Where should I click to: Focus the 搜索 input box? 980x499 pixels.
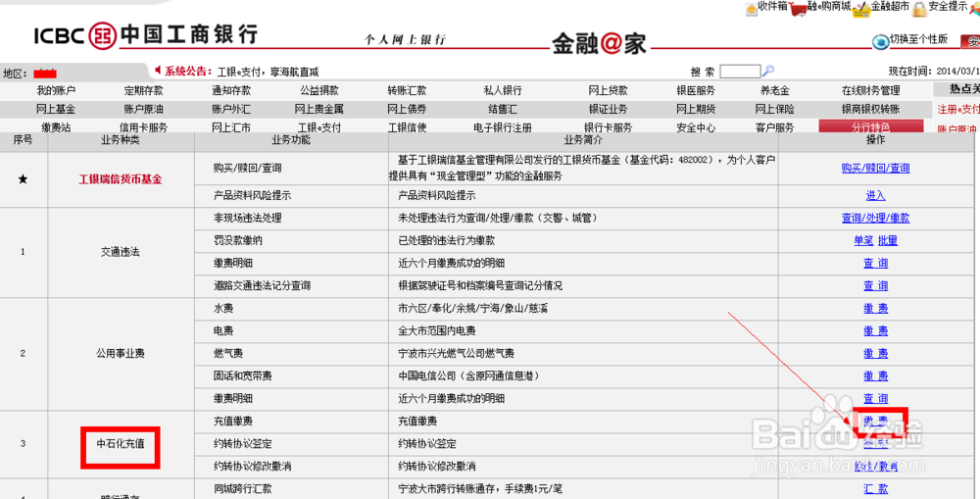[741, 71]
